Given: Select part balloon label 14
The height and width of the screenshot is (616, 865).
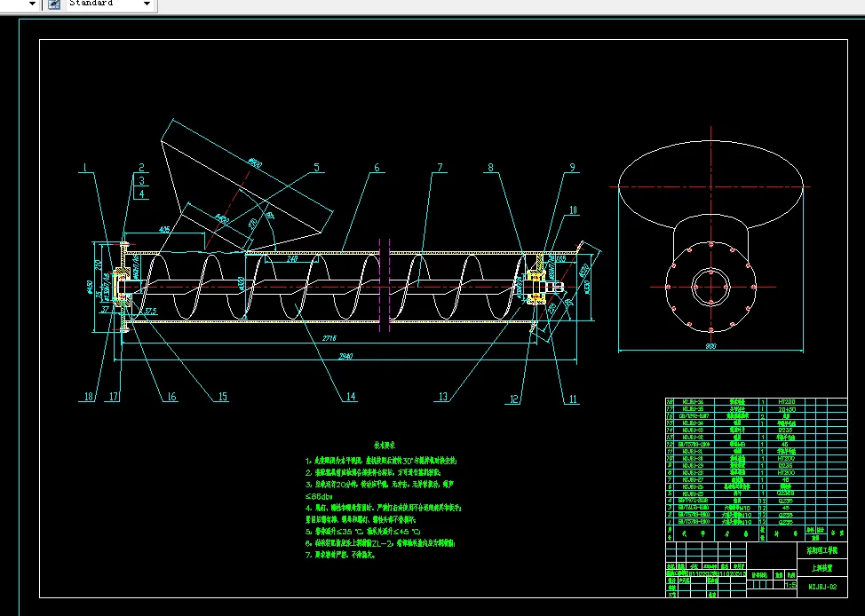Looking at the screenshot, I should 351,397.
